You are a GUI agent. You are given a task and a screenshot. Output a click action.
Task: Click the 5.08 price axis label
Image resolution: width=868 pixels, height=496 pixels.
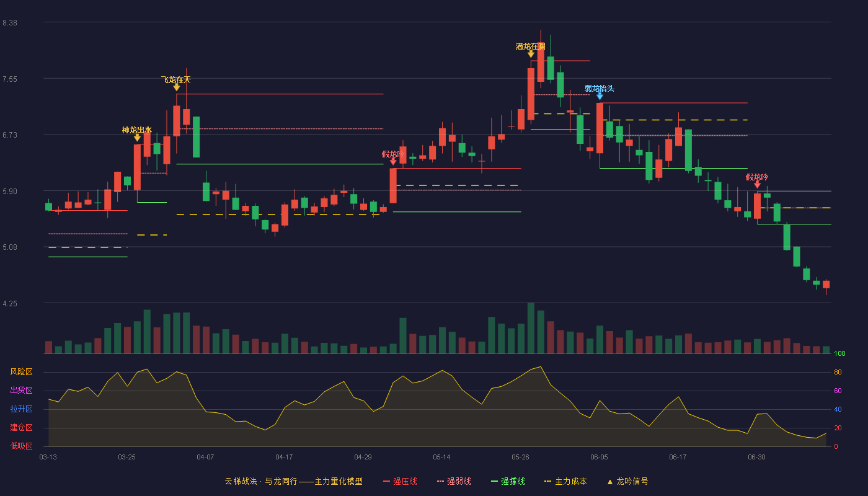click(10, 247)
